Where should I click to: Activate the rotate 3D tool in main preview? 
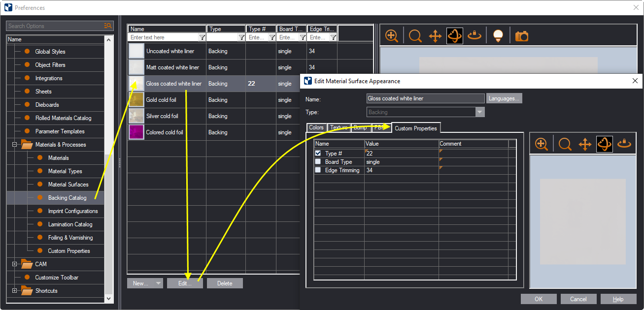(454, 36)
